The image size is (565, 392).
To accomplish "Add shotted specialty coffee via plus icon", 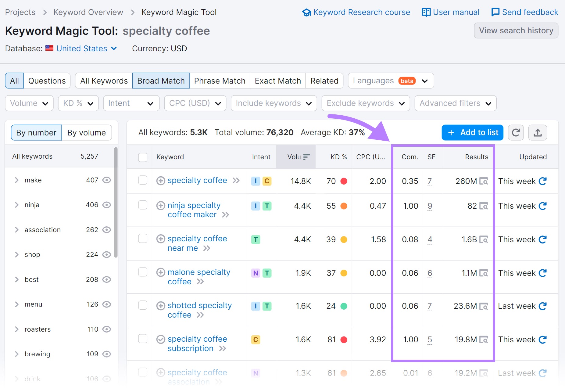I will (161, 306).
